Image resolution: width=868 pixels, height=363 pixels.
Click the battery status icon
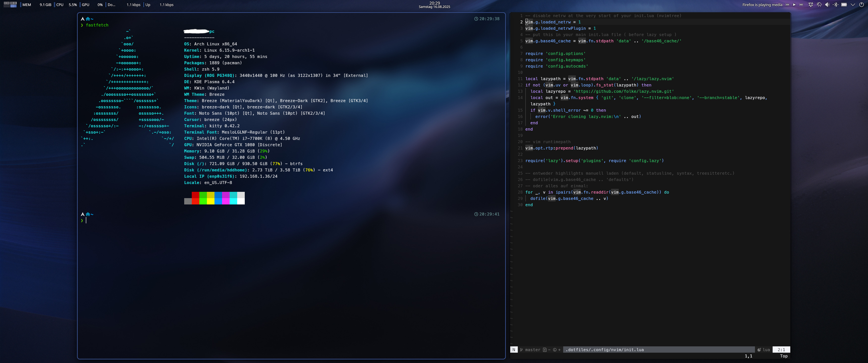(x=844, y=5)
